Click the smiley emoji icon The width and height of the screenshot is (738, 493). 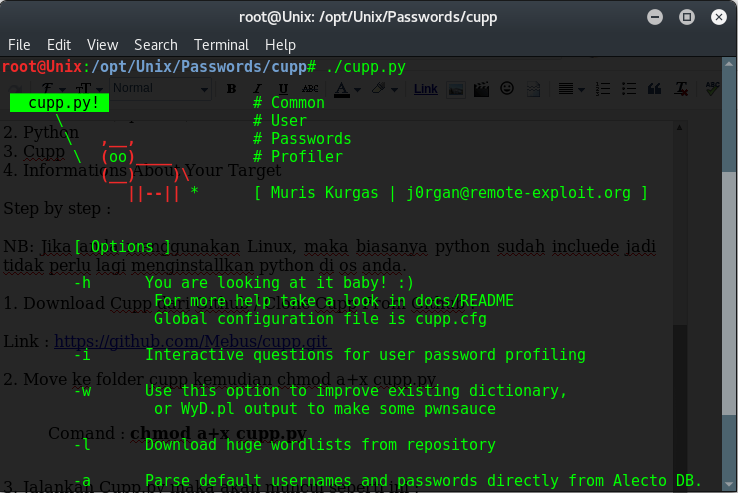tap(507, 88)
